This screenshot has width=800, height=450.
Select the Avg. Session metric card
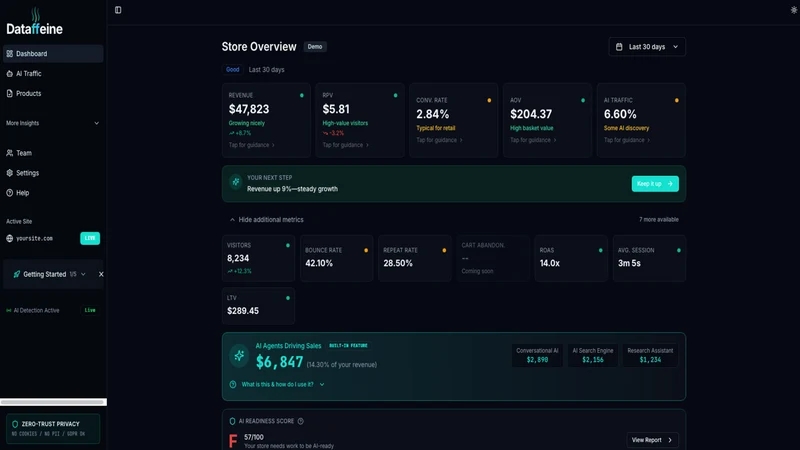click(649, 258)
